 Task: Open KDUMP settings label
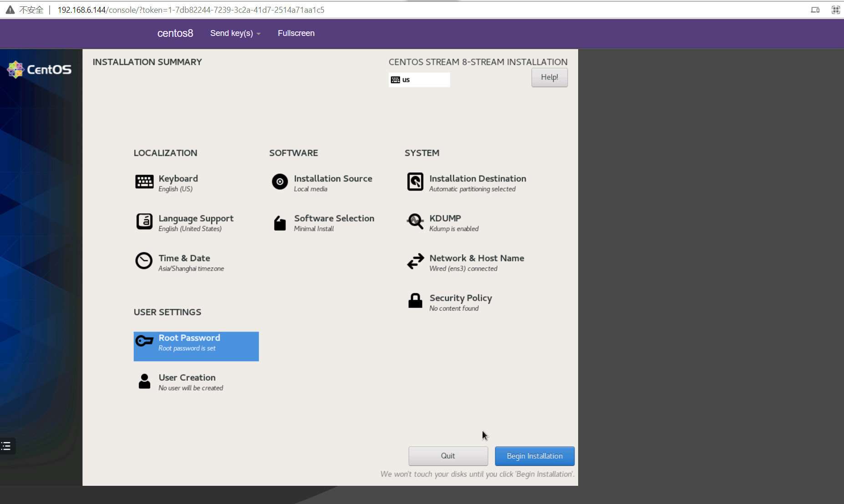click(445, 218)
